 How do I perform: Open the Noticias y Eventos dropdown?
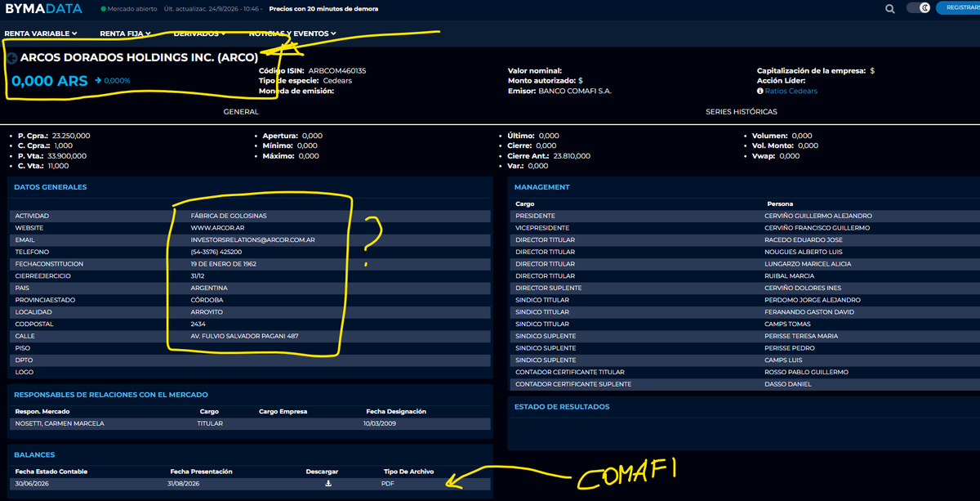(x=292, y=34)
